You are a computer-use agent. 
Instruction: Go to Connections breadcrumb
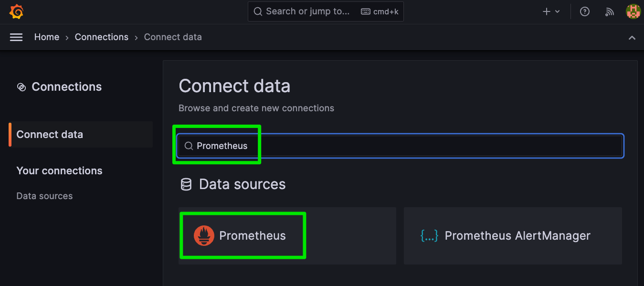coord(102,37)
